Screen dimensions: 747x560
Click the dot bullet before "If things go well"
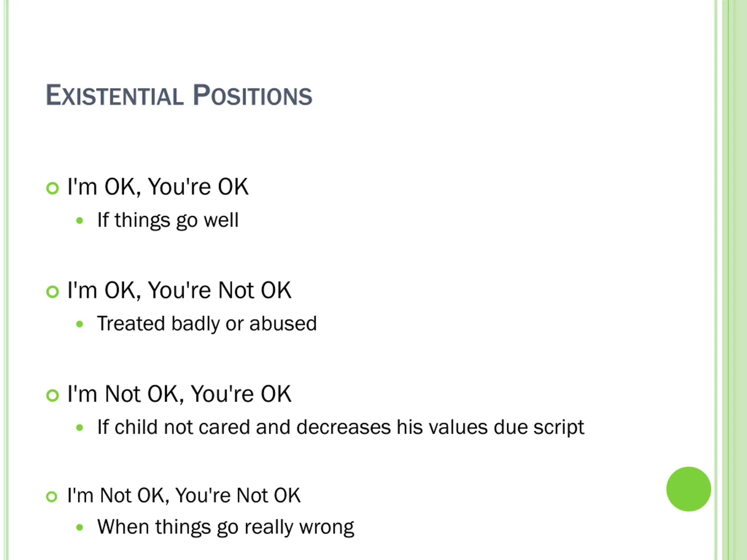80,221
